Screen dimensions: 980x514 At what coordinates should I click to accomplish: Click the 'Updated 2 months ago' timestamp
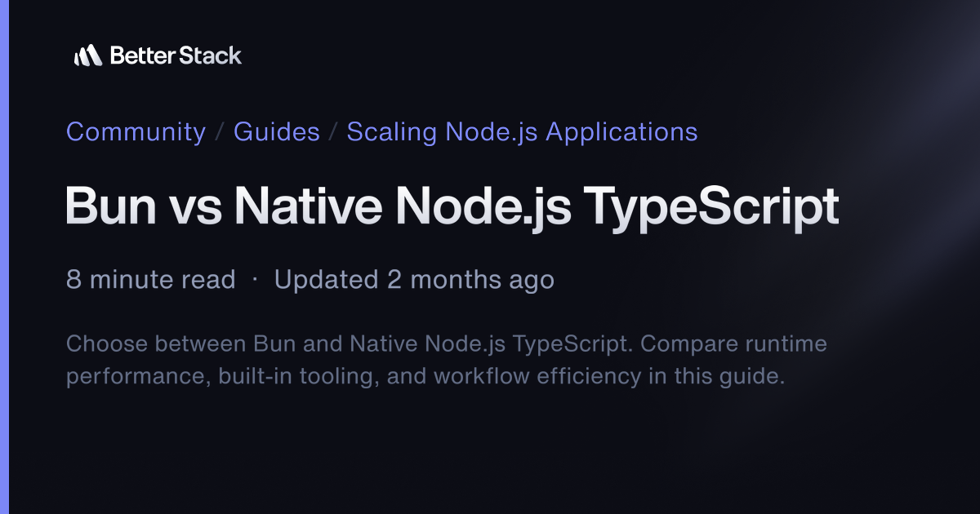414,279
